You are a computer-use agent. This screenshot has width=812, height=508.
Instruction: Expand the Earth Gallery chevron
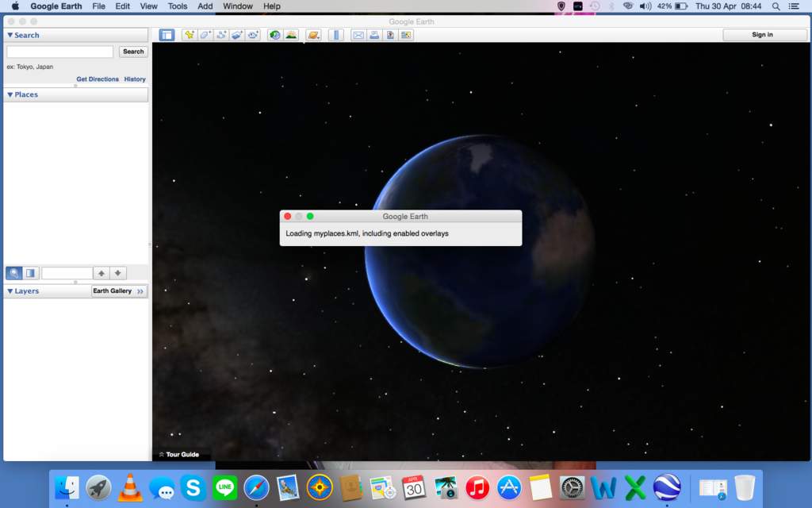click(140, 291)
